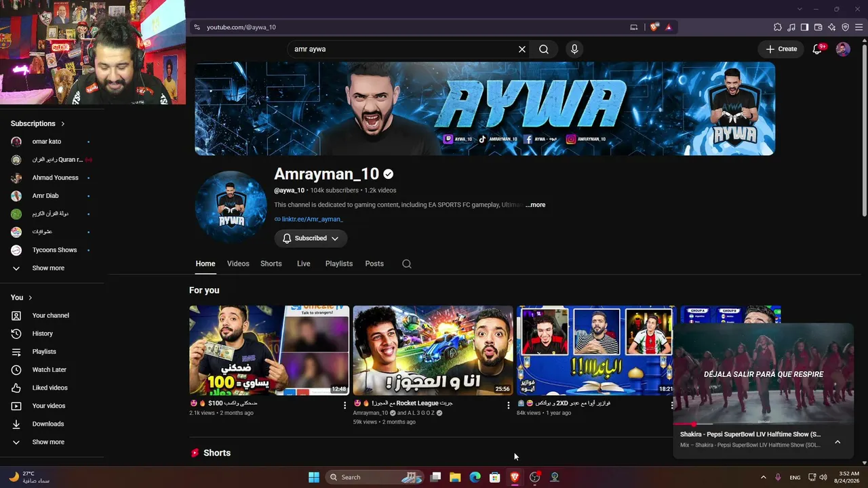Seek using the miniplayer progress bar
This screenshot has height=488, width=868.
coord(764,424)
